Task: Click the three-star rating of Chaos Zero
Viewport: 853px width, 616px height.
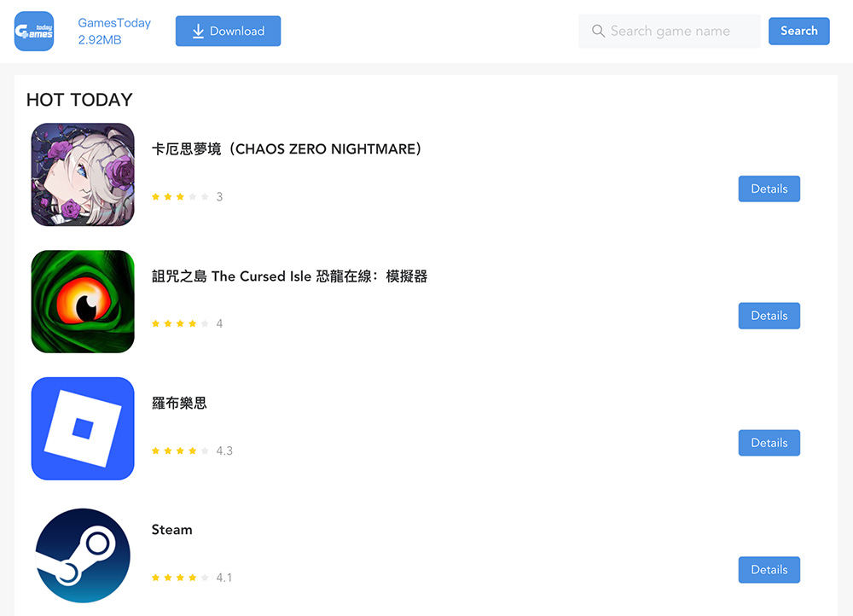Action: tap(187, 196)
